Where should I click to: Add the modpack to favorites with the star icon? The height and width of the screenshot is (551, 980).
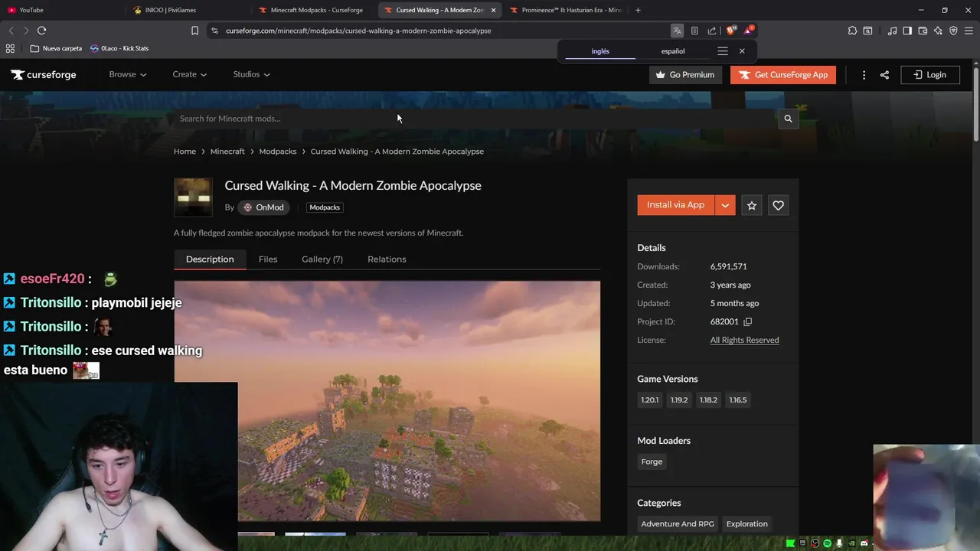tap(752, 205)
